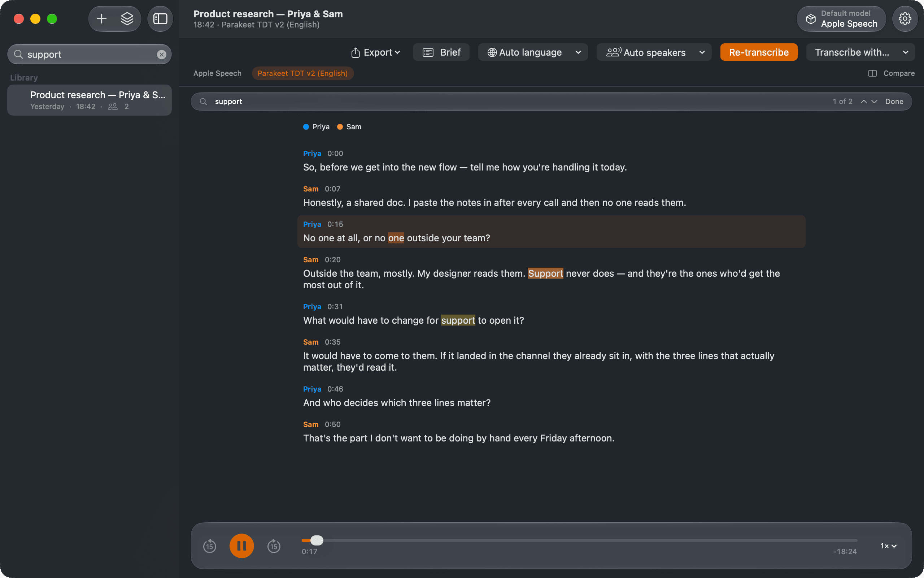Open the 1× playback speed menu
Screen dimensions: 924x578
pos(889,546)
